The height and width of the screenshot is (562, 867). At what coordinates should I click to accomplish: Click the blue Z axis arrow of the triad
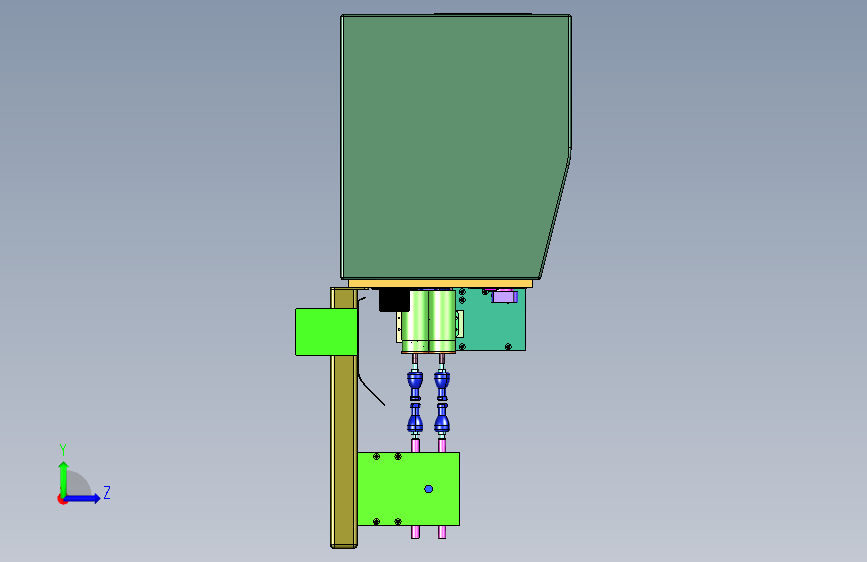click(x=83, y=498)
